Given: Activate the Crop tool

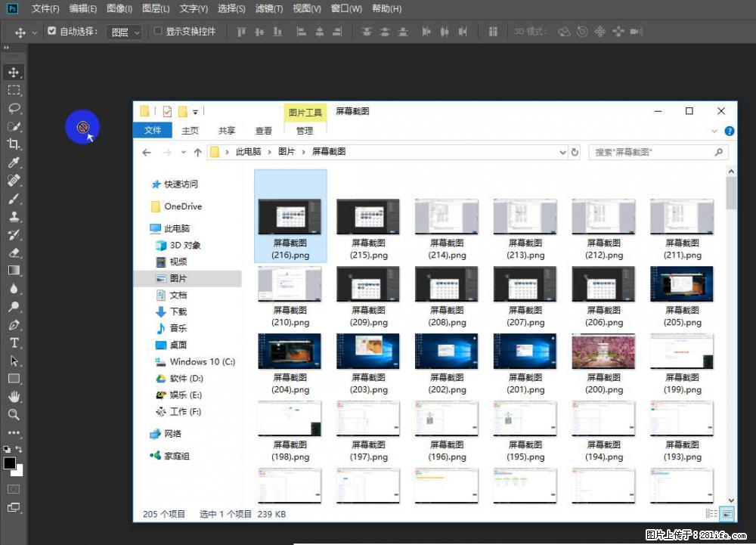Looking at the screenshot, I should click(x=14, y=145).
